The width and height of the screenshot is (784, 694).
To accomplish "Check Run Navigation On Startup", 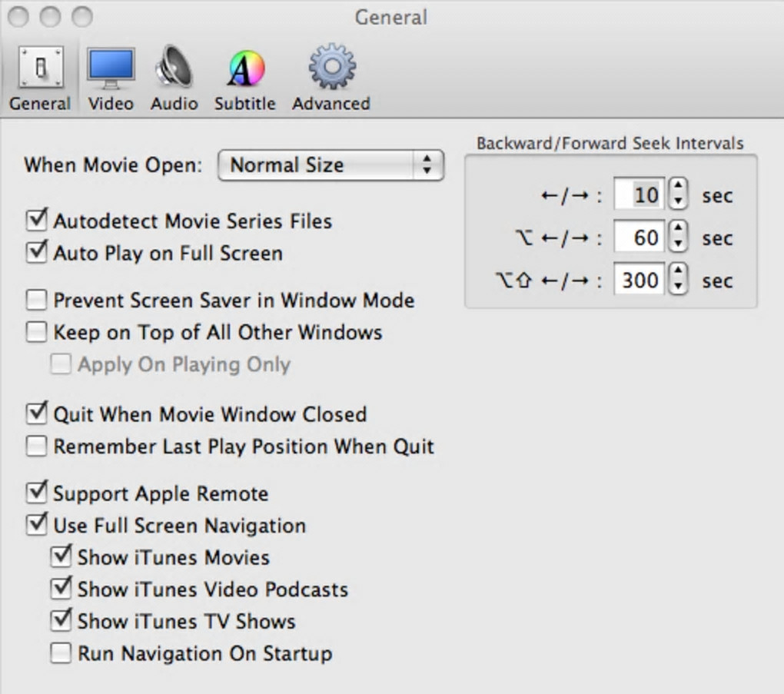I will (61, 654).
